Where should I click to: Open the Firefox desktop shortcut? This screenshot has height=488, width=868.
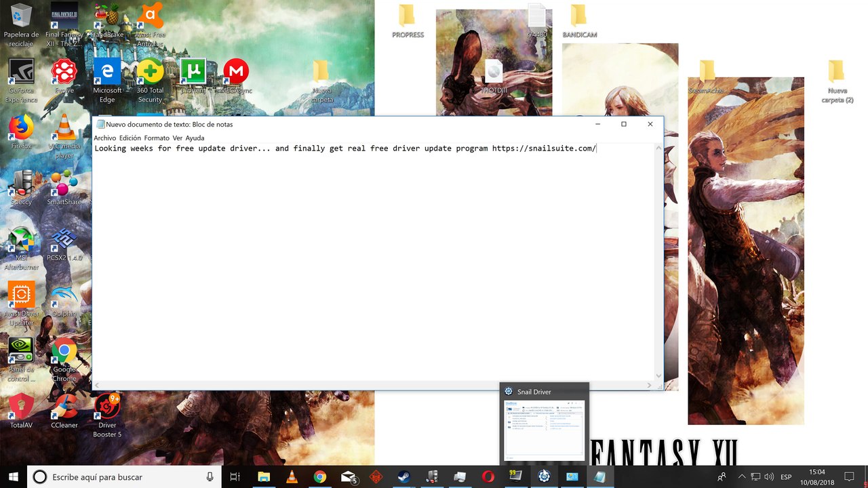(x=21, y=131)
